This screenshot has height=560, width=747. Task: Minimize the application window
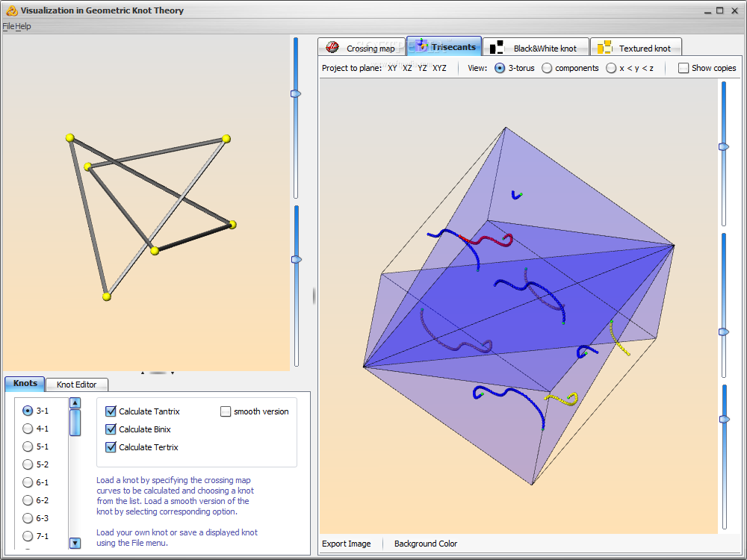708,10
